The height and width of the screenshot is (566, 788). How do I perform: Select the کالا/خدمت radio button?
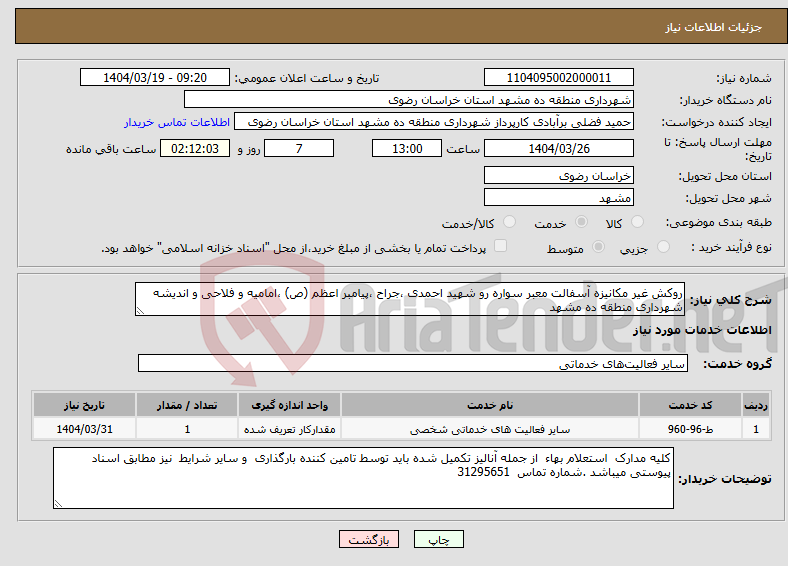[510, 222]
